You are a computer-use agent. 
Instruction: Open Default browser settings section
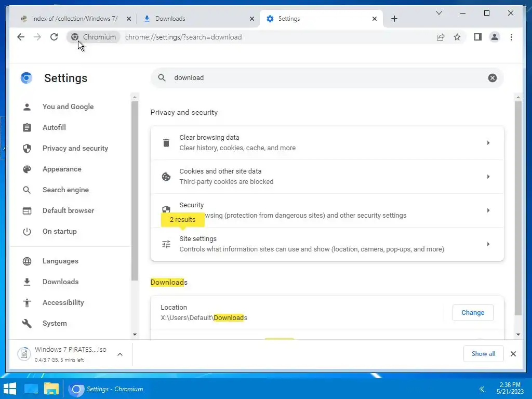(x=70, y=210)
